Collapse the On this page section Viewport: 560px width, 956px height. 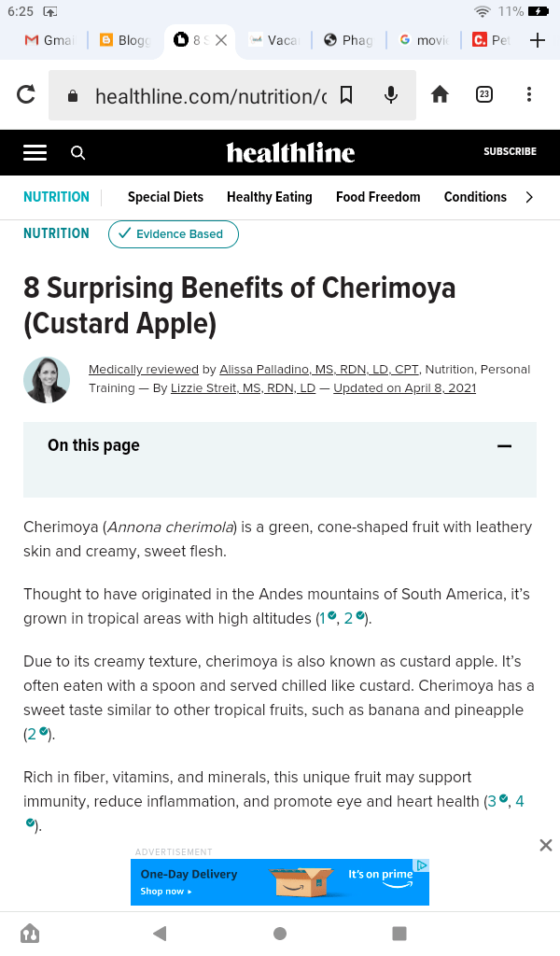[504, 446]
